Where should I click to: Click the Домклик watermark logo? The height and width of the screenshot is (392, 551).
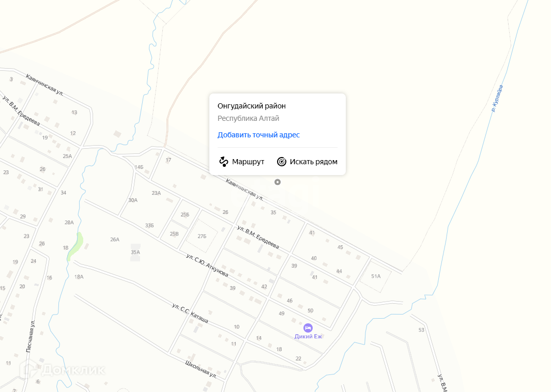click(x=63, y=369)
